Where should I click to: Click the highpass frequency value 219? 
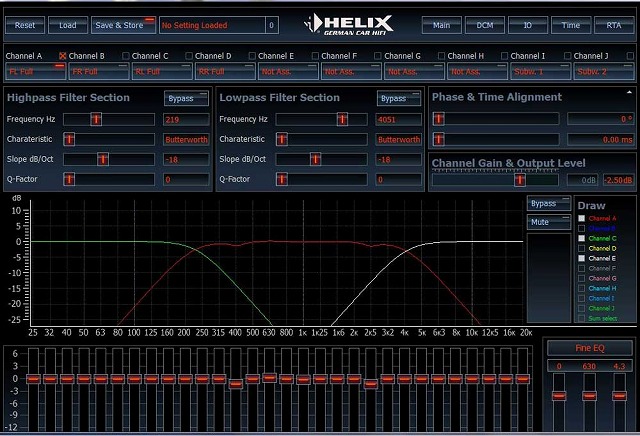(x=186, y=120)
